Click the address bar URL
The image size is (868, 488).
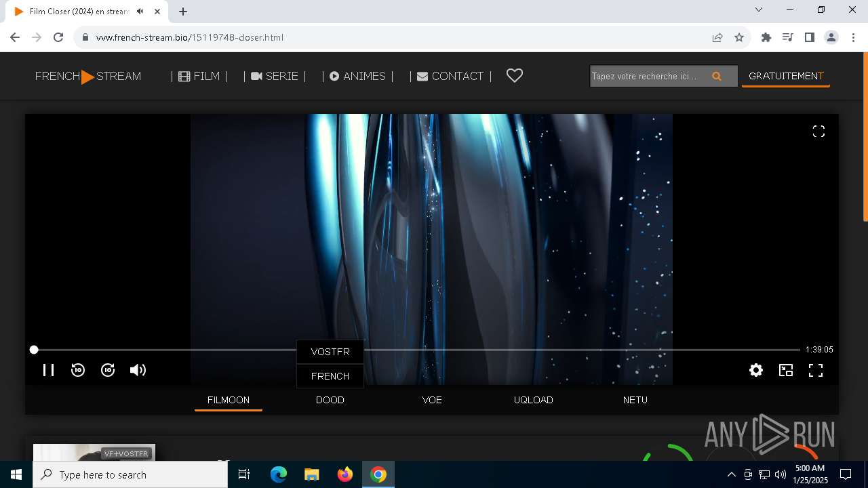[x=190, y=37]
